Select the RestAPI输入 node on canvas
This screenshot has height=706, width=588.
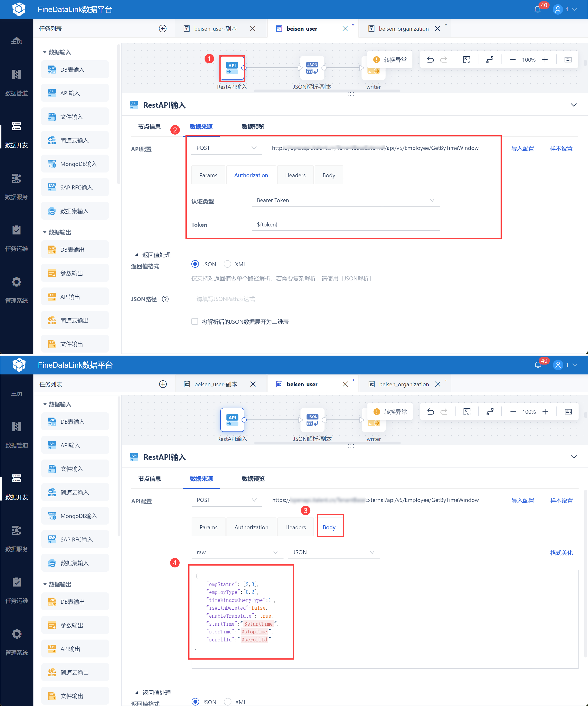pos(232,69)
